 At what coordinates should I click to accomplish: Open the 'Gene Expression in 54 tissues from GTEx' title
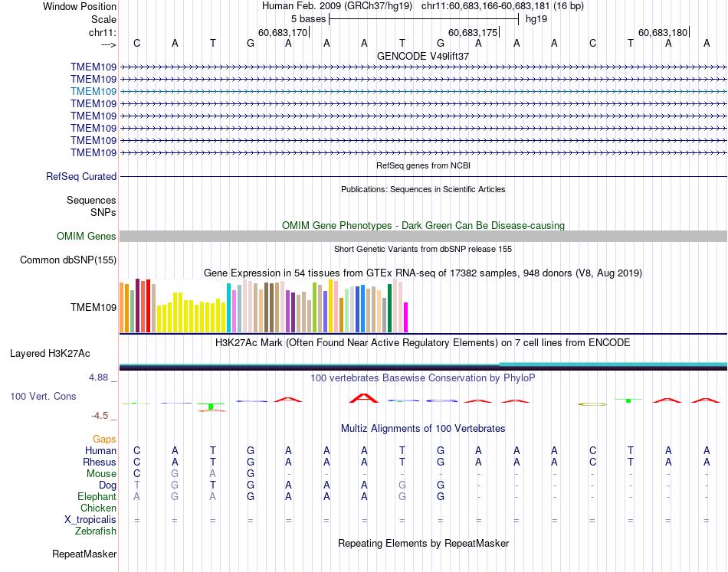coord(423,273)
